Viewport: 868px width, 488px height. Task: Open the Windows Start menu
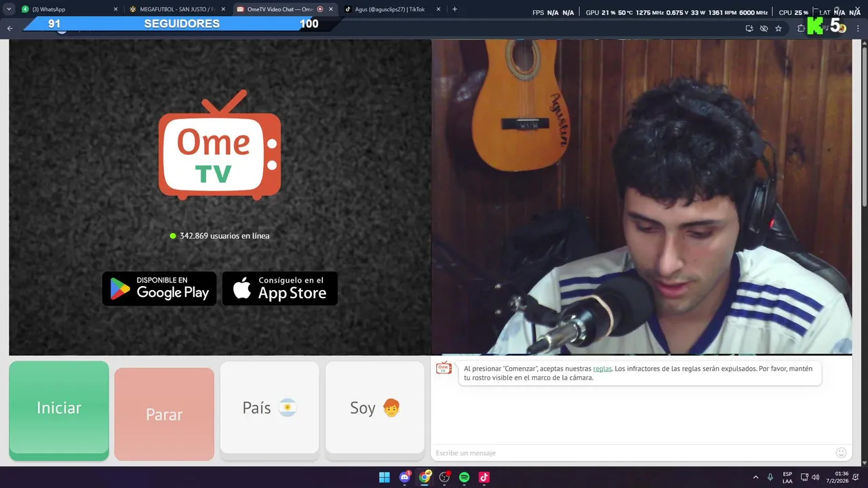[x=384, y=477]
